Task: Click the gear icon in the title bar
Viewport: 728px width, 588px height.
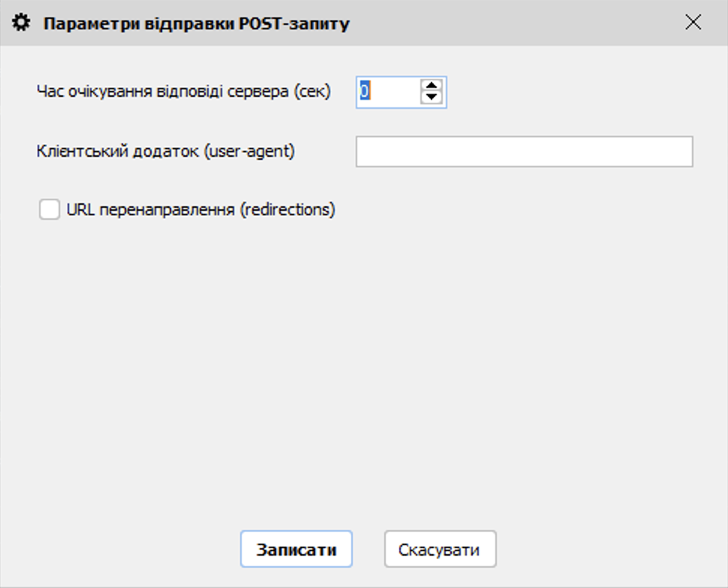Action: (x=23, y=23)
